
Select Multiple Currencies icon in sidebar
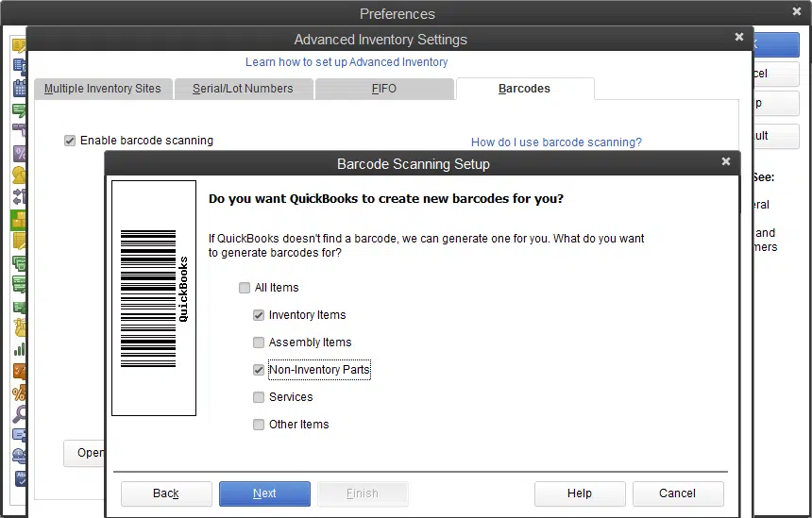(x=19, y=263)
